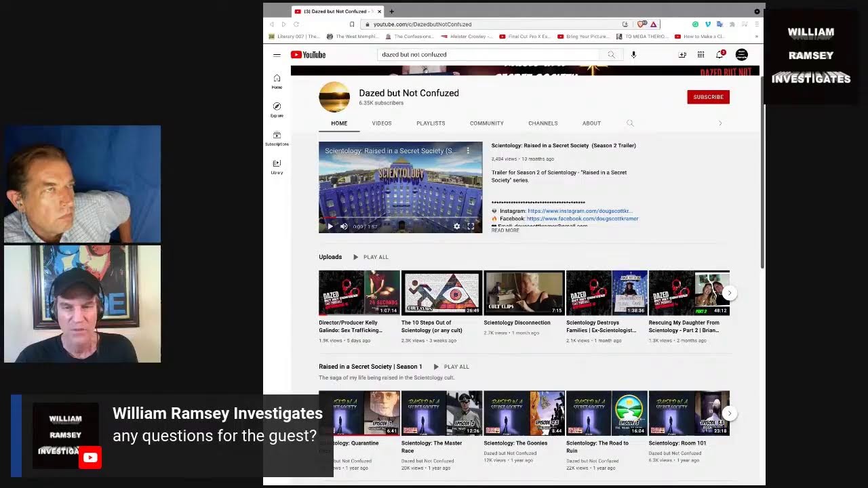The height and width of the screenshot is (488, 868).
Task: Open a new browser tab
Action: [x=391, y=12]
